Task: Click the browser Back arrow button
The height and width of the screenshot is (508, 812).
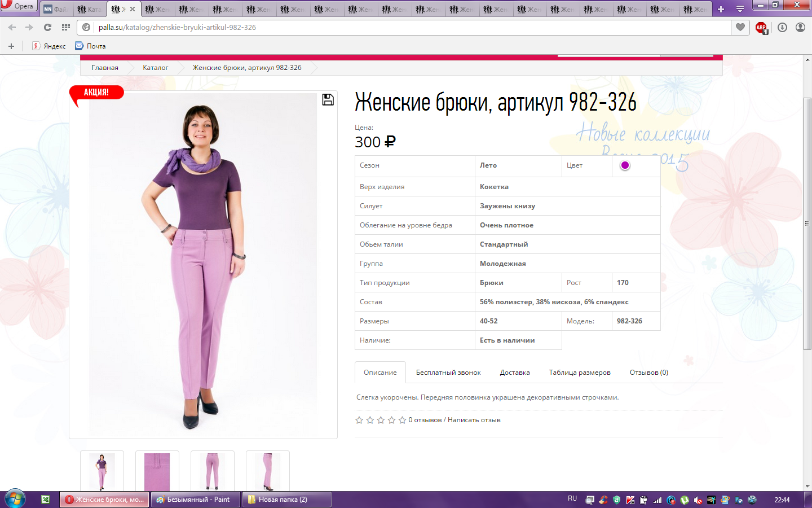Action: [x=12, y=27]
